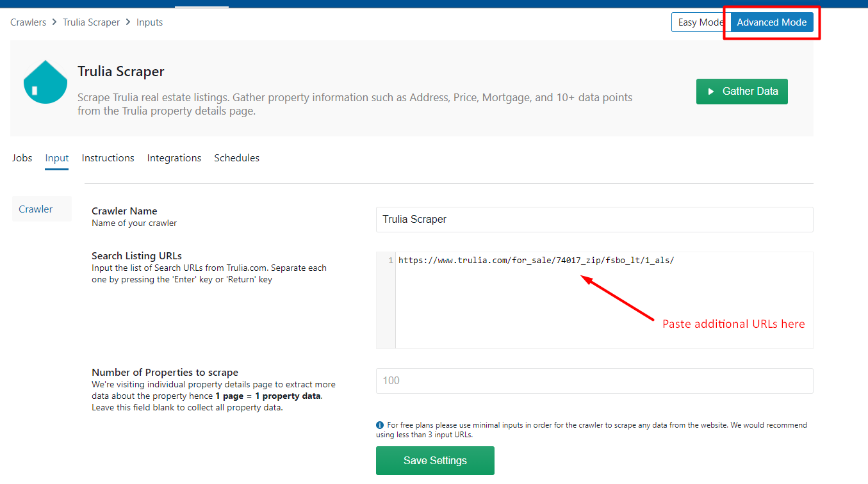The image size is (868, 484).
Task: Click the 'Crawler Name' label
Action: click(x=124, y=211)
